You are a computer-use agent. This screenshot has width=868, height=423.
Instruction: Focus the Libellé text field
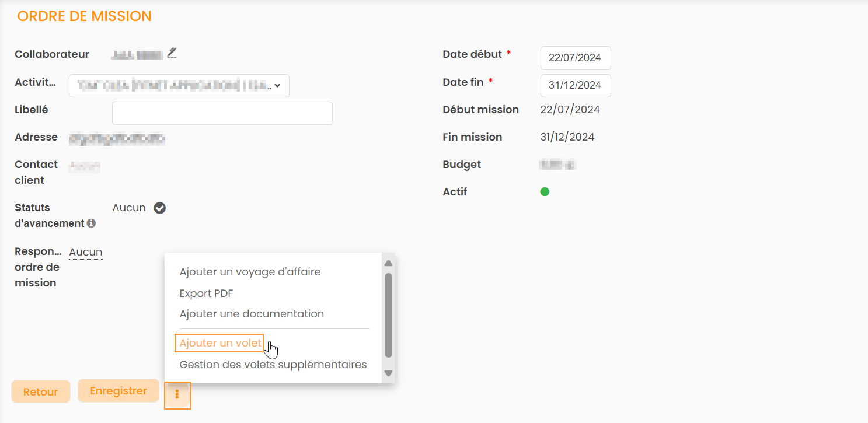click(222, 113)
